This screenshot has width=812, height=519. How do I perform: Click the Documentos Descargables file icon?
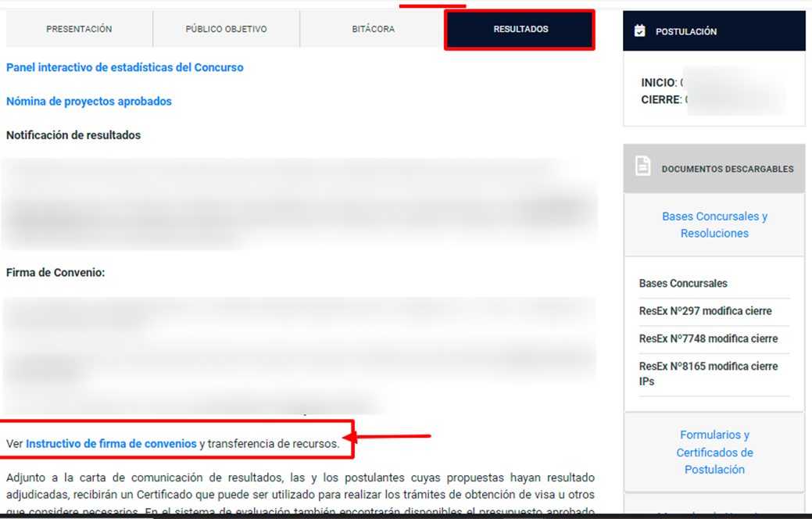coord(642,166)
